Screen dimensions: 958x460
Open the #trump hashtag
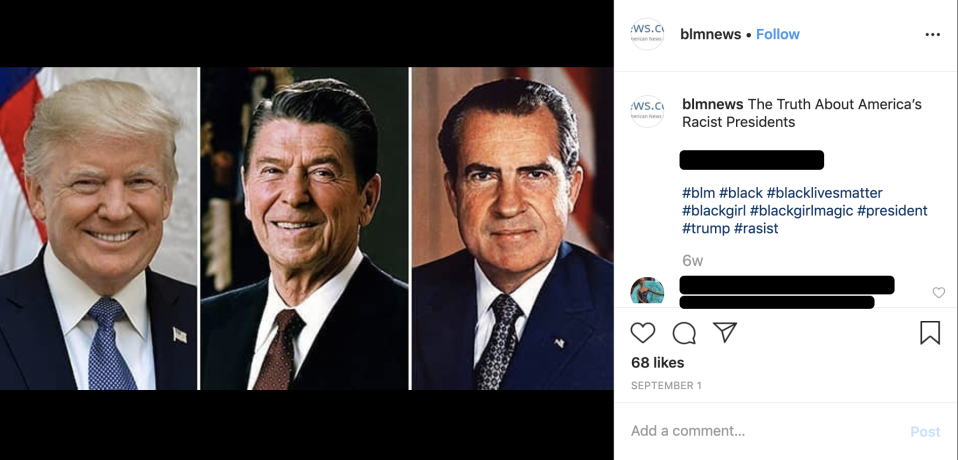705,229
